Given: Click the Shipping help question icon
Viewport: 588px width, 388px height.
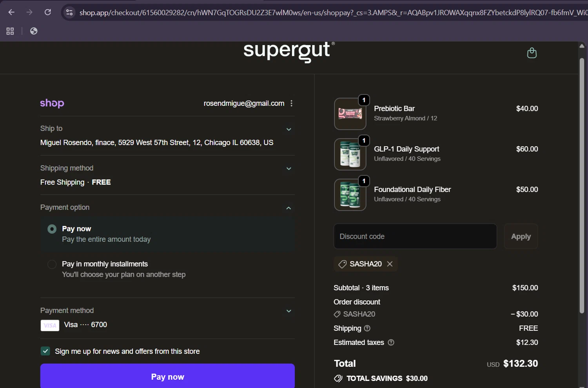Looking at the screenshot, I should [367, 328].
